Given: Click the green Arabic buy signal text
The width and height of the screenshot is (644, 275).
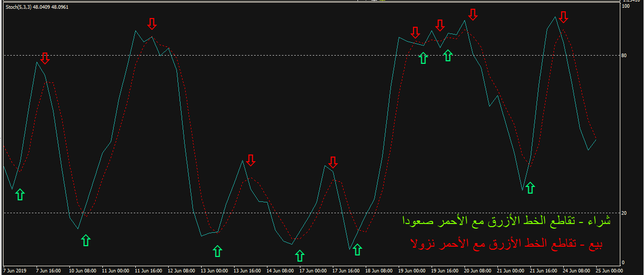Looking at the screenshot, I should tap(506, 221).
